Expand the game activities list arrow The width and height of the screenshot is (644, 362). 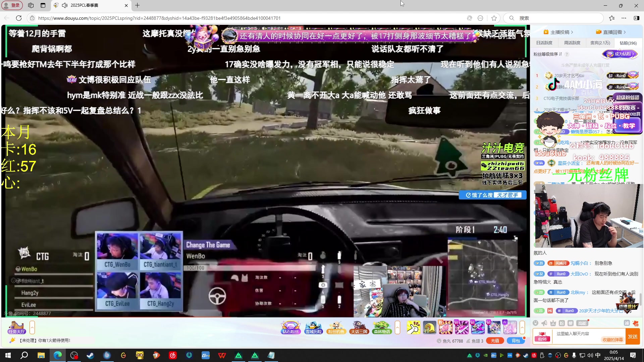tap(397, 327)
